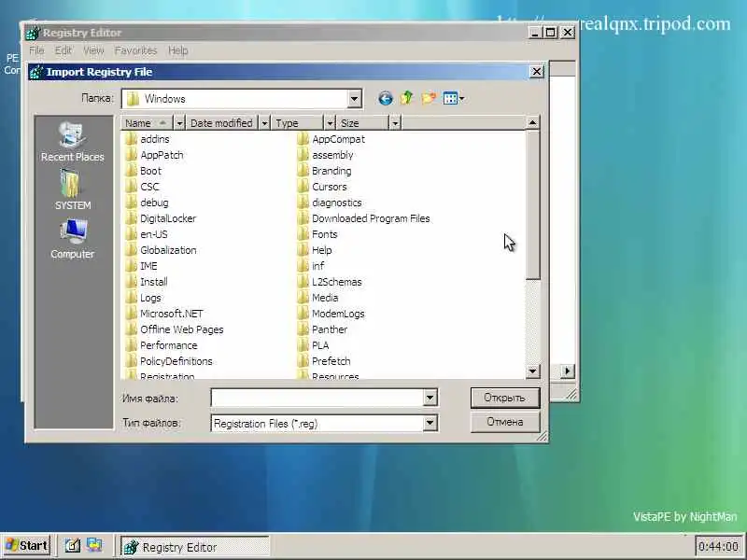This screenshot has width=747, height=560.
Task: Select the CSC folder
Action: point(143,187)
